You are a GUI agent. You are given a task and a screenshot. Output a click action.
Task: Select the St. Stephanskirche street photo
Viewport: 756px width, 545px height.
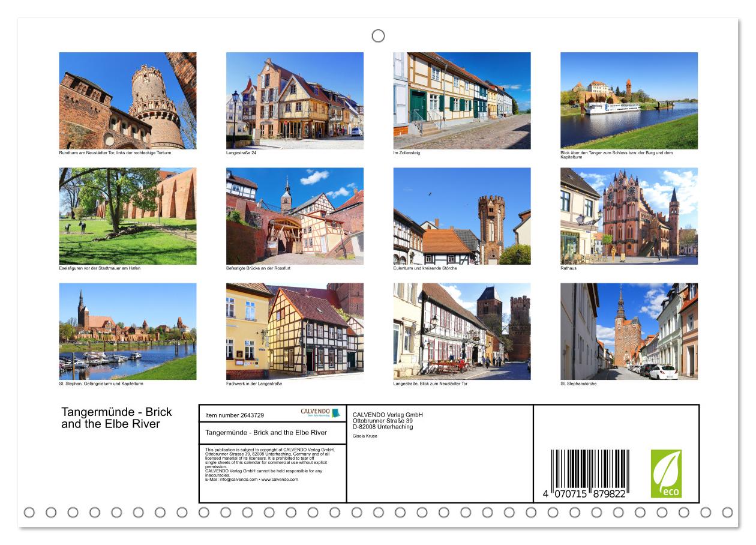click(629, 331)
